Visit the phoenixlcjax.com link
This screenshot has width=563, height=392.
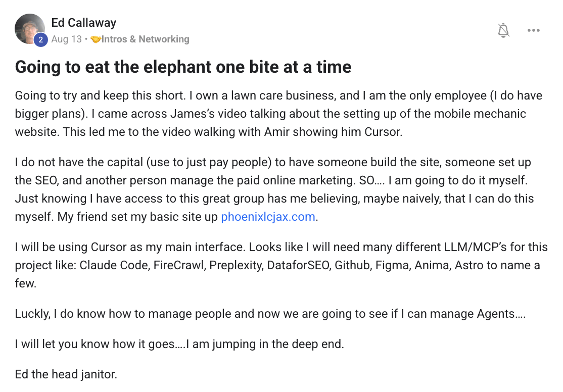(268, 217)
